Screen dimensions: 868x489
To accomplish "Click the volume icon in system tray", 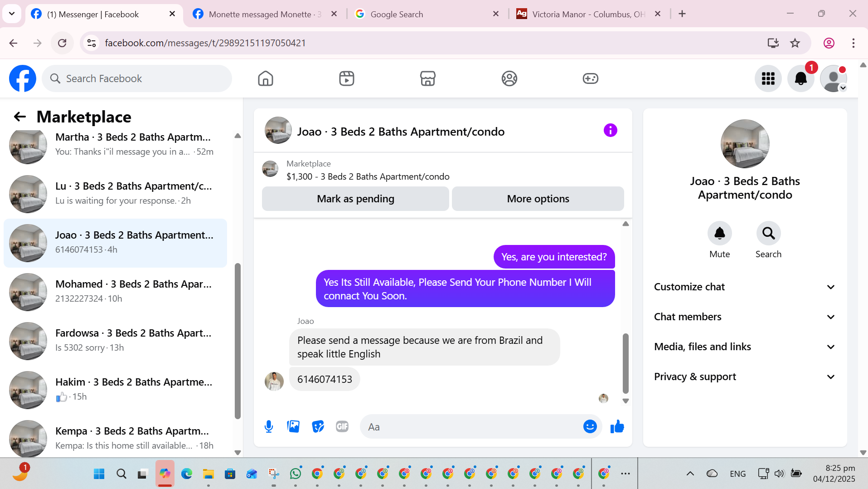I will click(779, 474).
